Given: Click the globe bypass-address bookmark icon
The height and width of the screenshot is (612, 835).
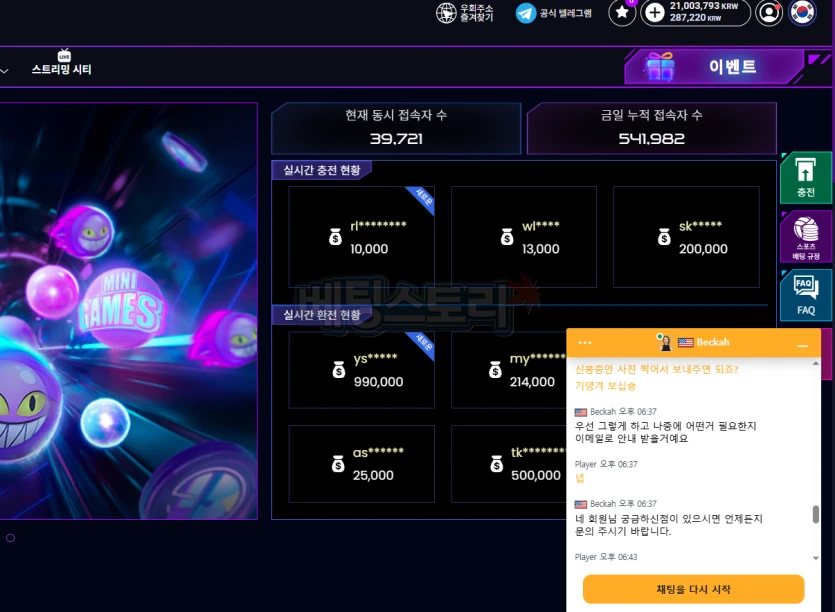Looking at the screenshot, I should tap(446, 13).
